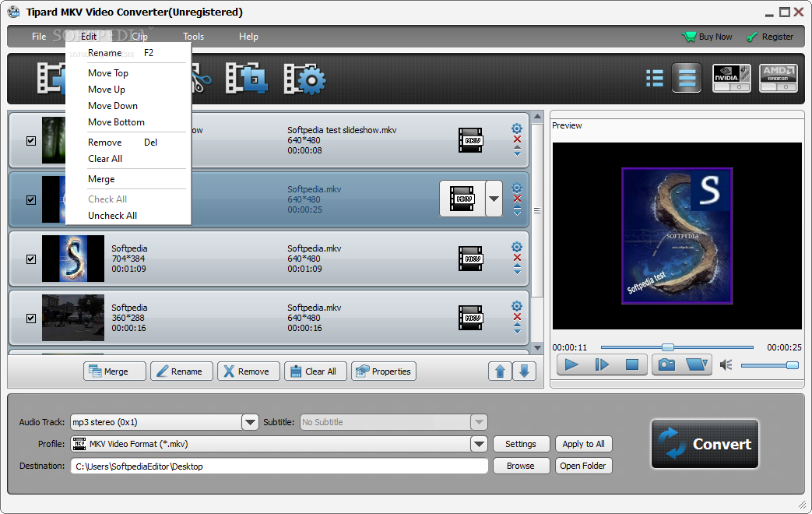Click the Destination path field
Screen dimensions: 812x514
279,466
